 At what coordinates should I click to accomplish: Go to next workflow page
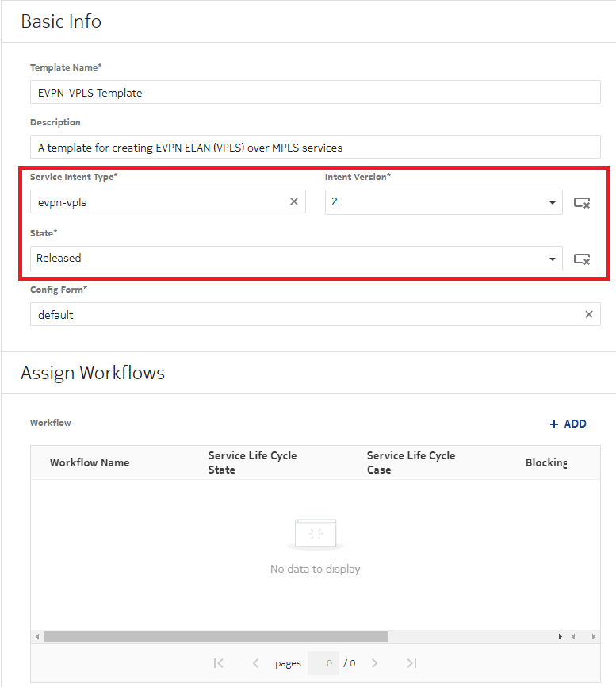375,663
